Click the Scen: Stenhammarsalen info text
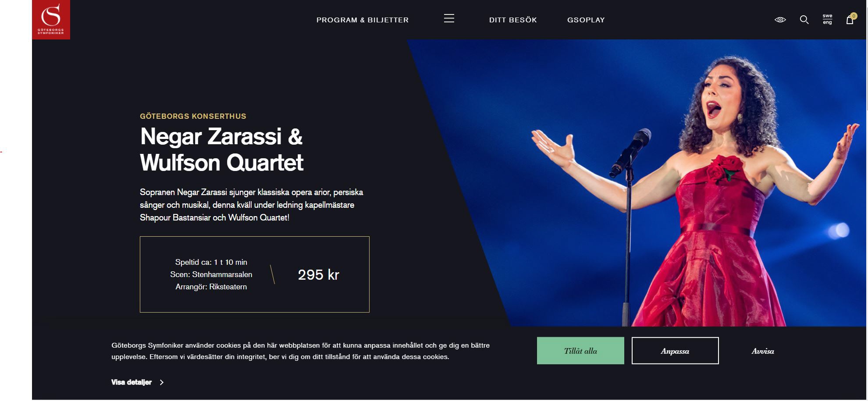Screen dimensions: 868x402 point(211,274)
